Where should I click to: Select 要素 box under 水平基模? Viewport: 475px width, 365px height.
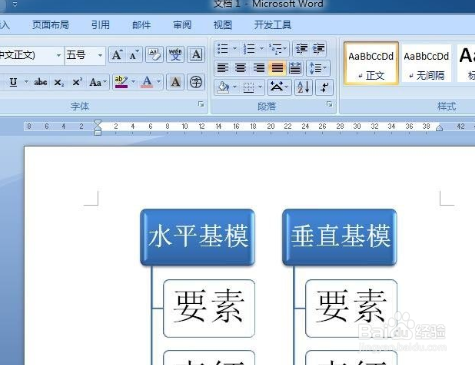point(209,308)
